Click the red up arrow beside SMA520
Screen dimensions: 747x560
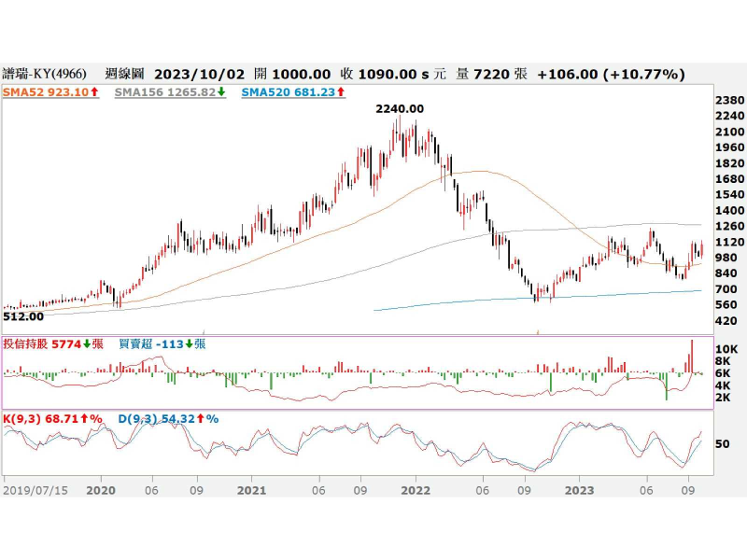[x=343, y=92]
